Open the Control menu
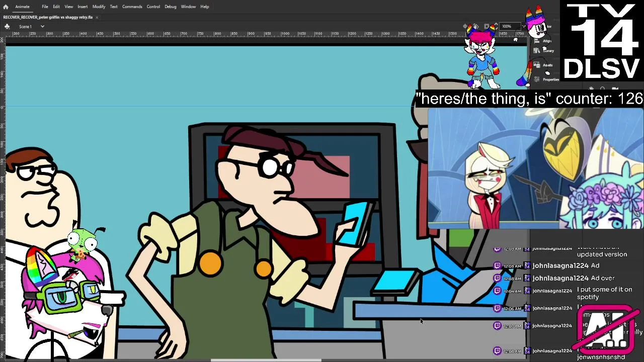644x362 pixels. (x=153, y=7)
